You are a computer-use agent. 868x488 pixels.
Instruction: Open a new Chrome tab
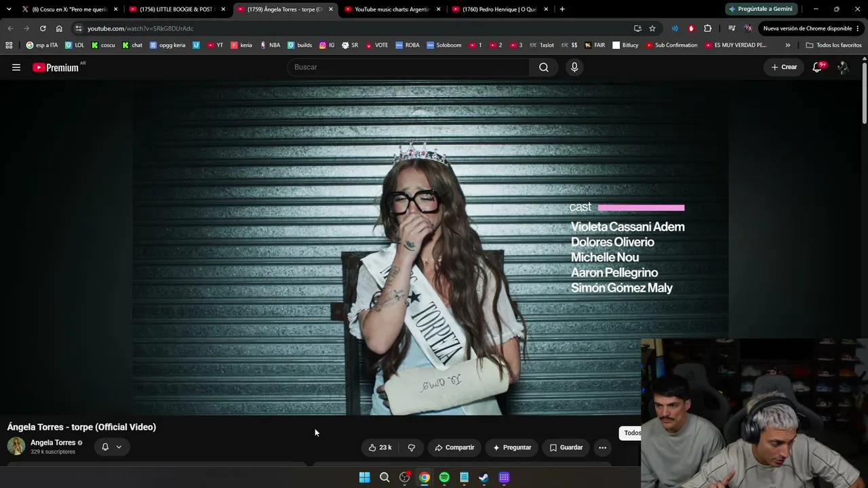pyautogui.click(x=562, y=9)
